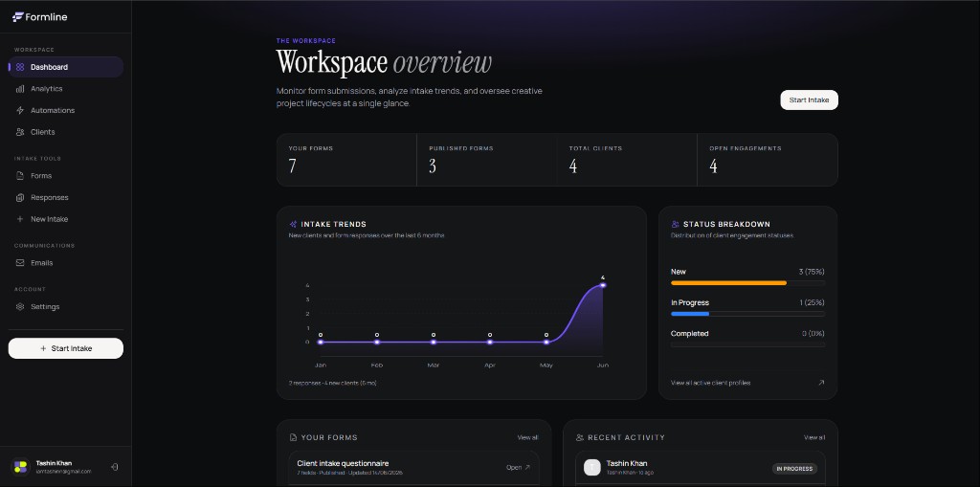Click the Responses clipboard icon
Screen dimensions: 980x487
click(x=20, y=197)
